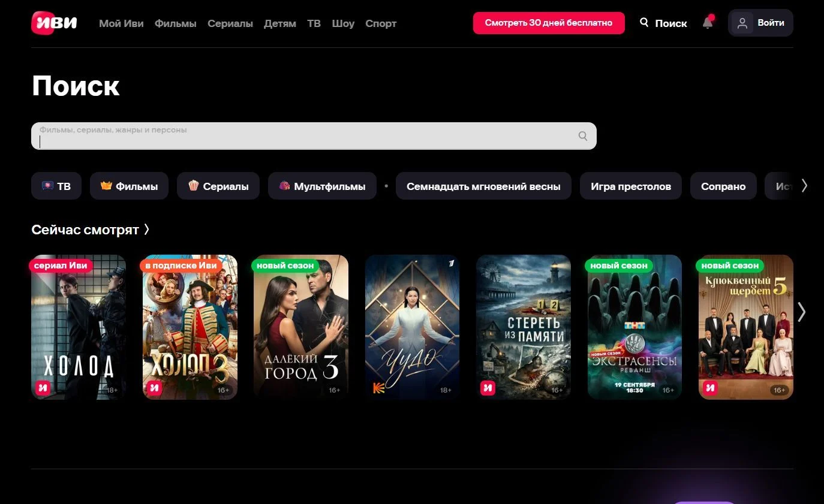This screenshot has width=824, height=504.
Task: Open ТВ in top navigation
Action: [314, 23]
